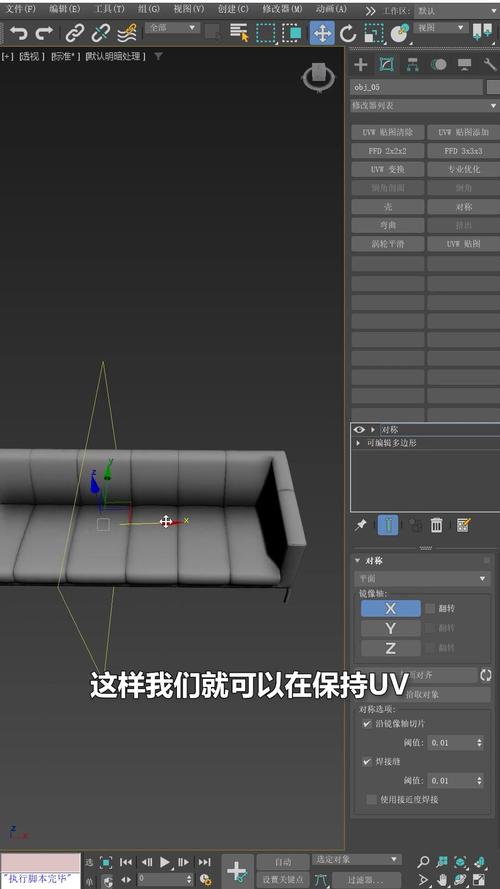500x889 pixels.
Task: Check the 翻转 checkbox beside X axis
Action: 430,608
